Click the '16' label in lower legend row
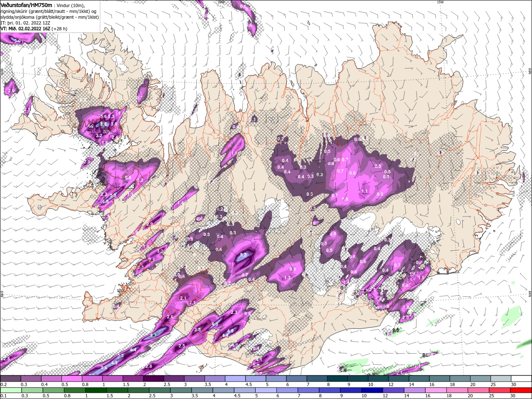This screenshot has width=532, height=399. coord(429,396)
